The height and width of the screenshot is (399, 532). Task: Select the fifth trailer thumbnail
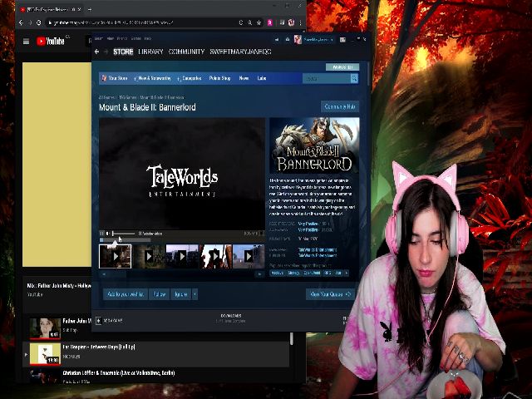click(248, 257)
